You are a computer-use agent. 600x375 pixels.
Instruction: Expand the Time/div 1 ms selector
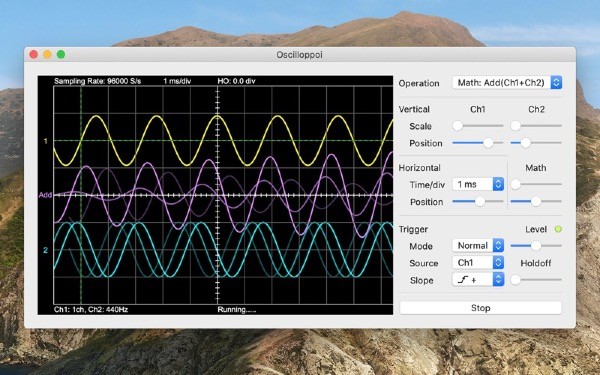tap(478, 184)
